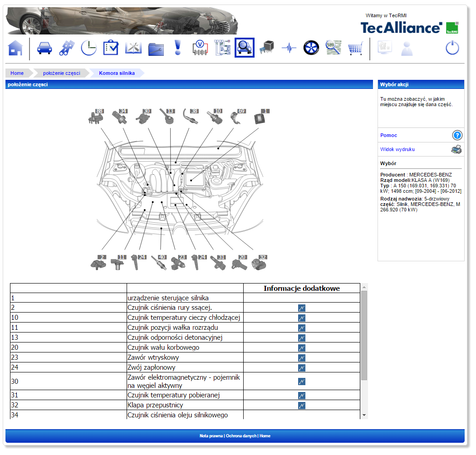Click the 'Widok wydruku' print view link
Screen dimensions: 476x455
(397, 149)
